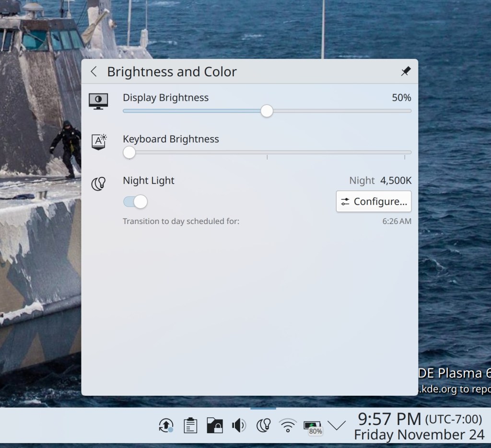Expand hidden system tray icons arrow

coord(337,425)
